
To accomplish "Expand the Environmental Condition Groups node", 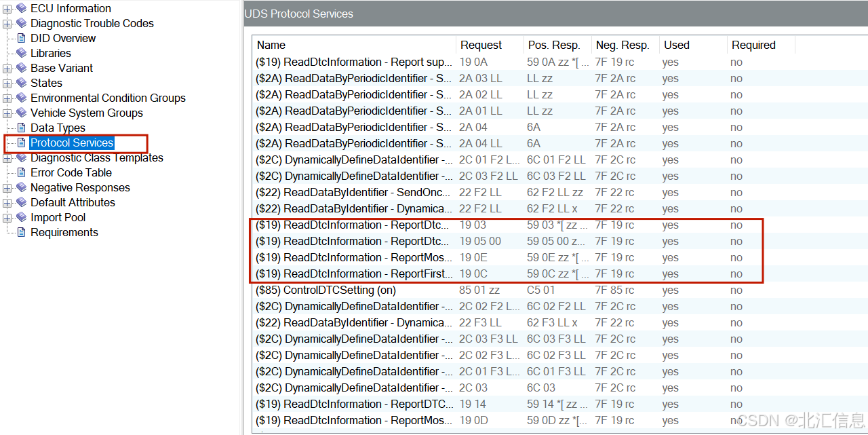I will click(7, 98).
